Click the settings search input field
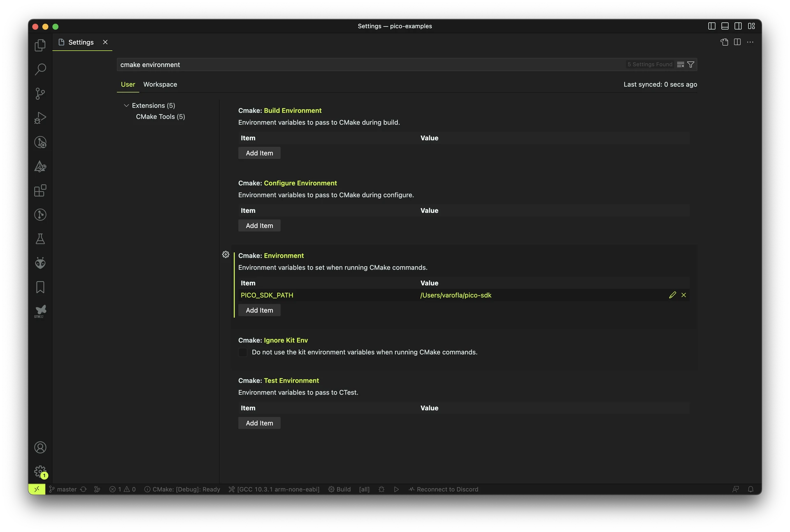Screen dimensions: 790x532 370,65
